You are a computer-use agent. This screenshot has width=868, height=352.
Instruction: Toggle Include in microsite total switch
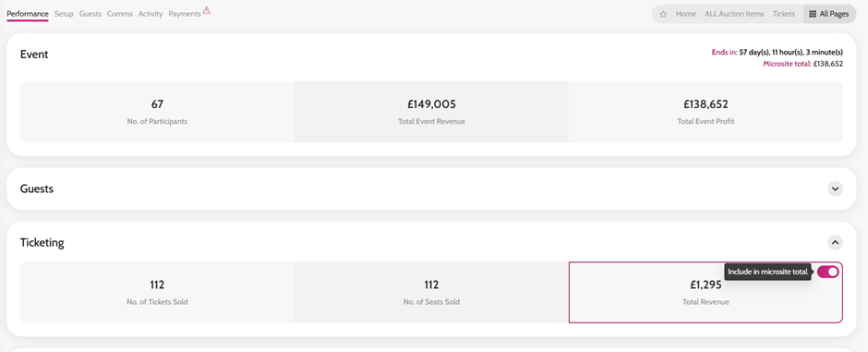(x=827, y=272)
